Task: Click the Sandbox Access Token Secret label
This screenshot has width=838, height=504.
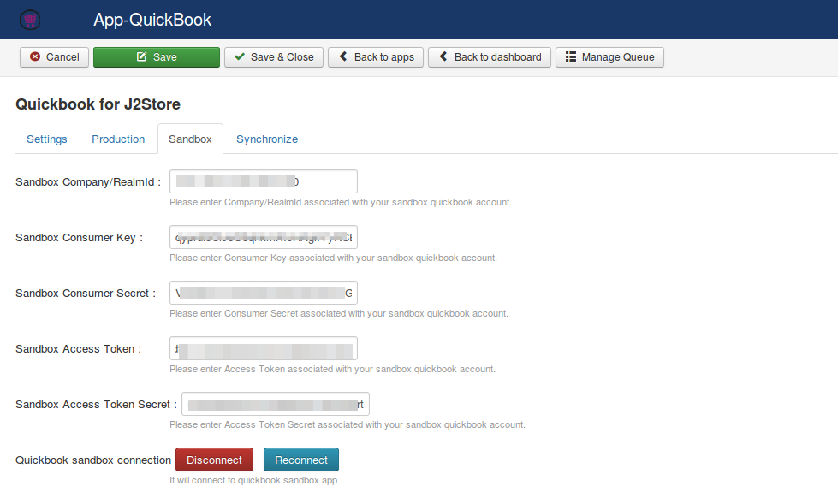Action: click(x=96, y=405)
